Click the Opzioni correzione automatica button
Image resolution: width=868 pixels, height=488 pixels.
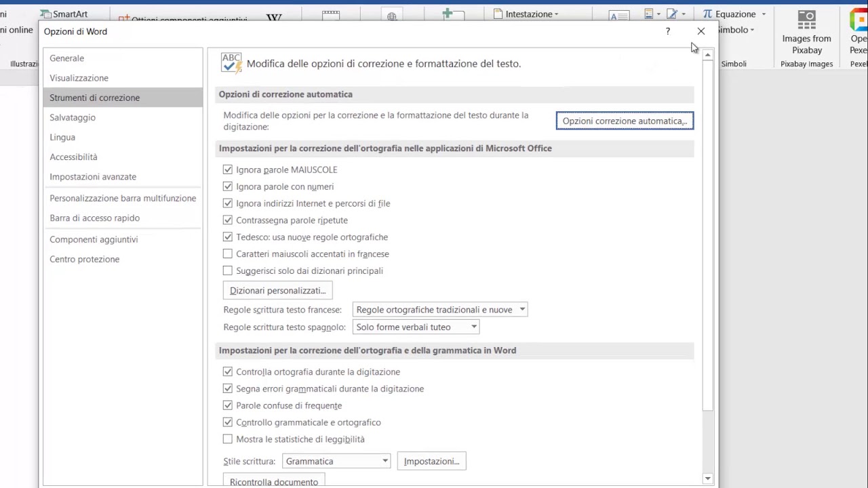point(625,121)
